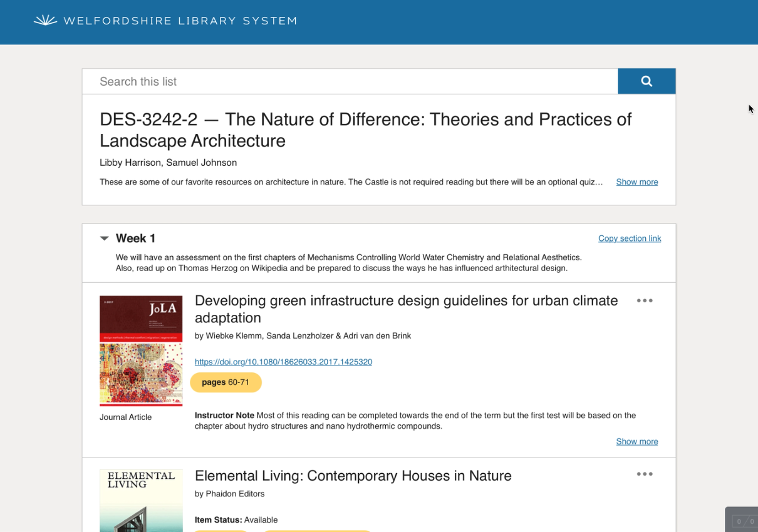Open the Developing green infrastructure design guidelines title

coord(406,309)
